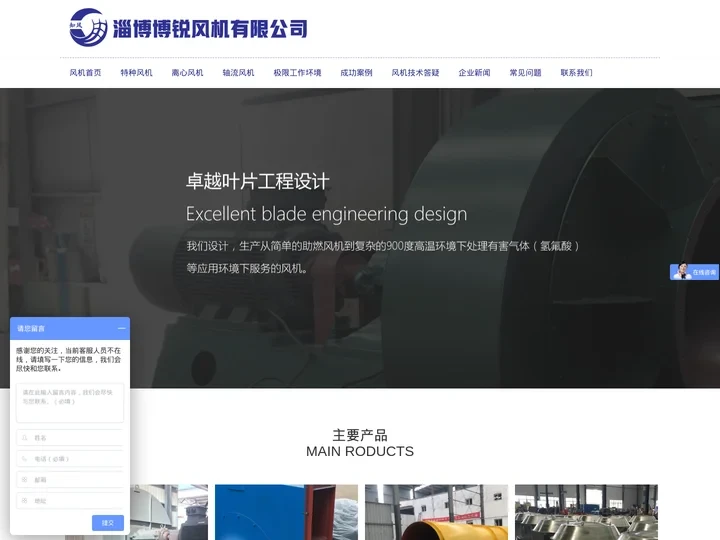Open the 风机首页 menu item
This screenshot has height=540, width=720.
tap(85, 73)
